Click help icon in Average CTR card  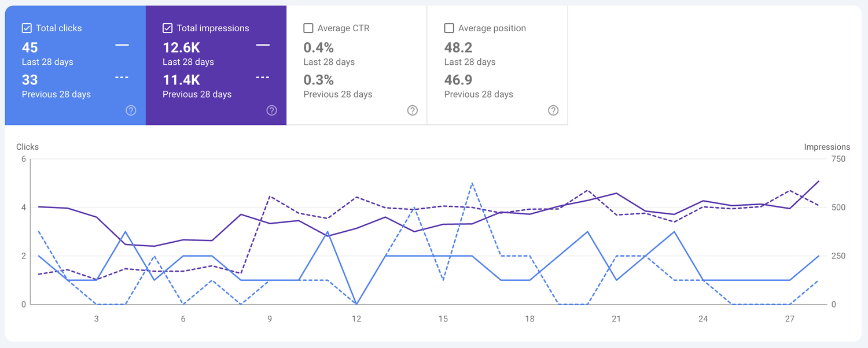coord(412,110)
